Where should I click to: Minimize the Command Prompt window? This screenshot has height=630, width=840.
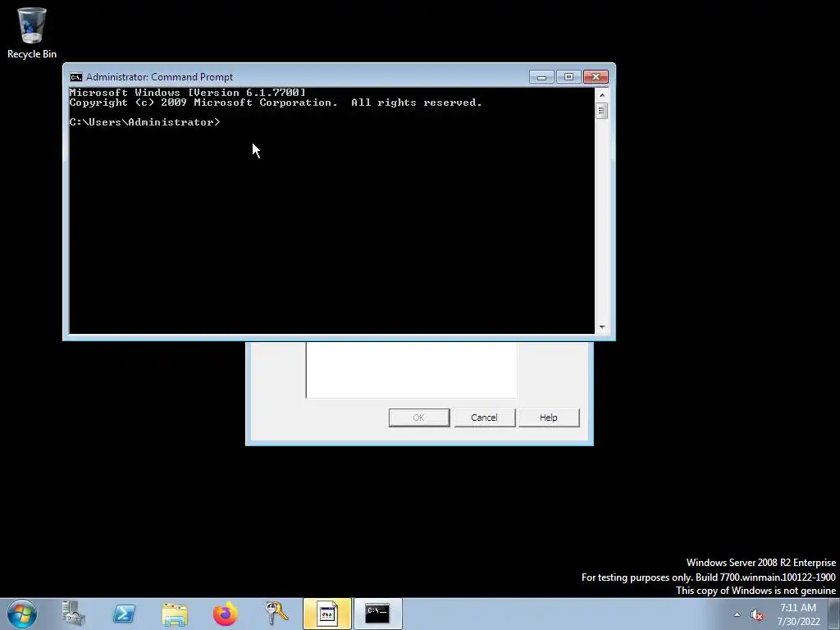541,77
